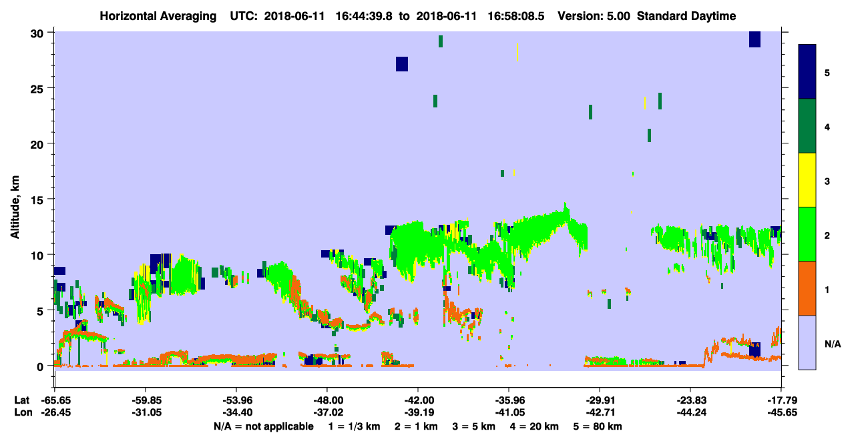Click the lavender N/A colorbar segment

pyautogui.click(x=807, y=342)
